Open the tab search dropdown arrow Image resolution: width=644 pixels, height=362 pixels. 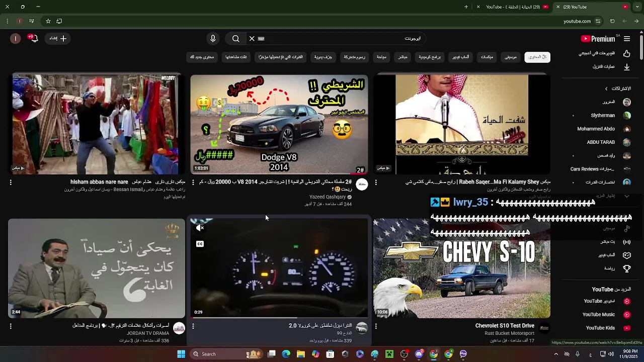coord(637,7)
